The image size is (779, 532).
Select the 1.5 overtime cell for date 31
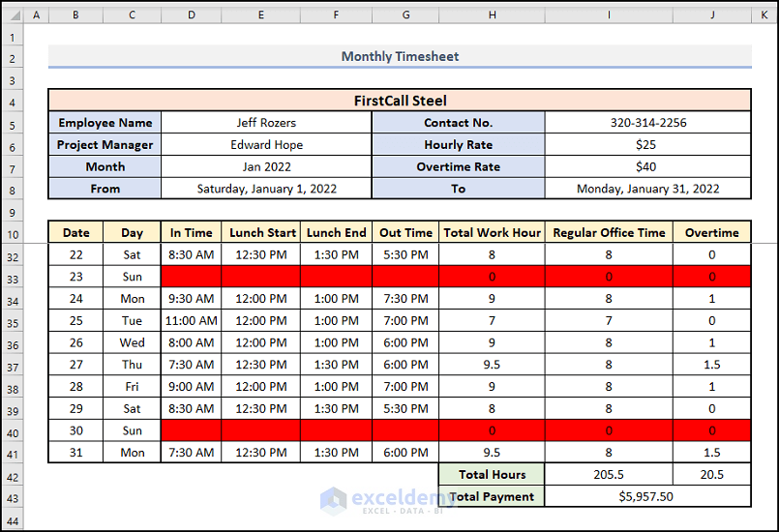pos(711,452)
